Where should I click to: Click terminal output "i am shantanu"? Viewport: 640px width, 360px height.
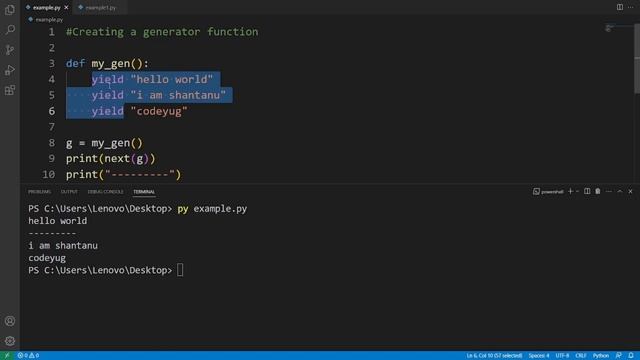tap(63, 246)
